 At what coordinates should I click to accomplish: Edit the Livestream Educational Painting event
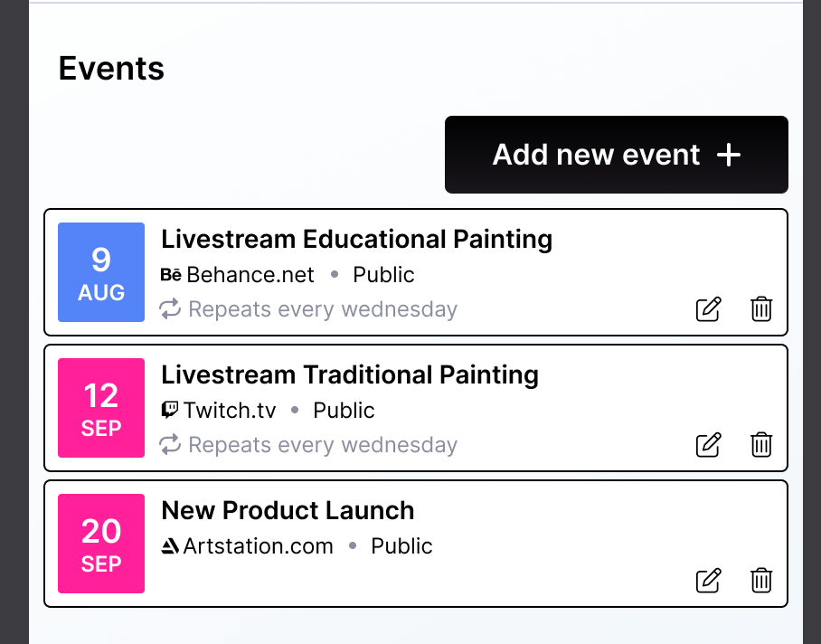709,309
